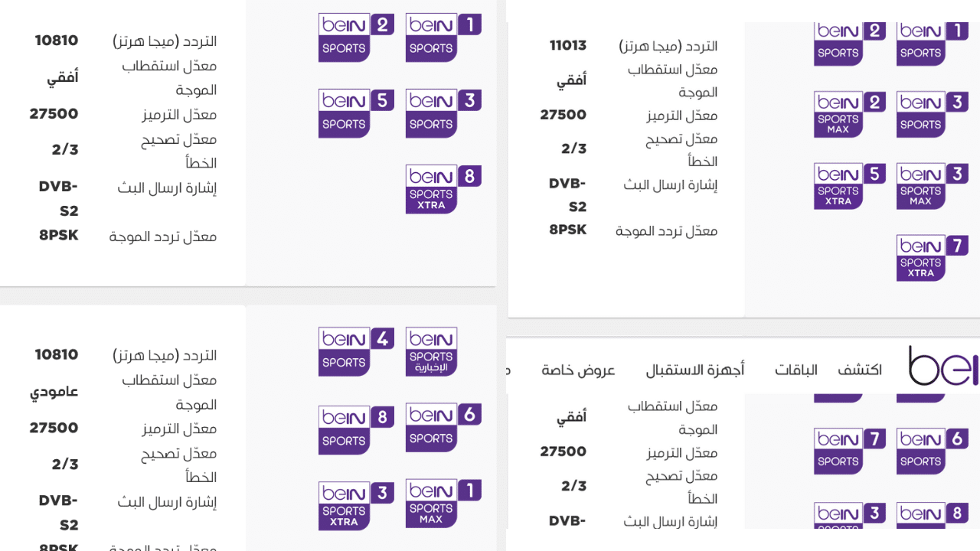980x551 pixels.
Task: Open the أجهزة الاستقبال menu item
Action: coord(694,370)
